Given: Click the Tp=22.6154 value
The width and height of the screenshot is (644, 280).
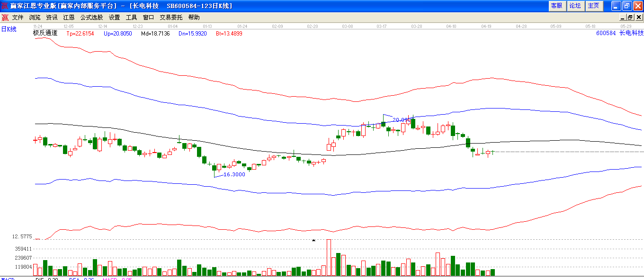Looking at the screenshot, I should point(80,34).
